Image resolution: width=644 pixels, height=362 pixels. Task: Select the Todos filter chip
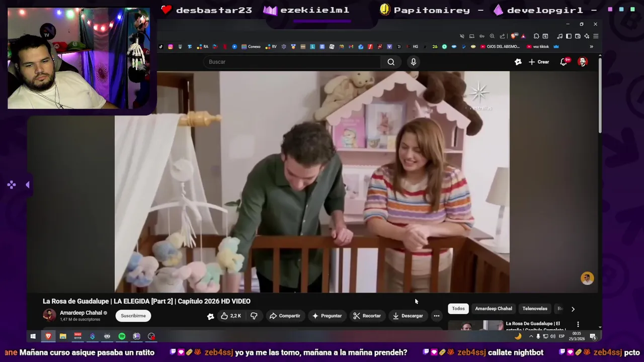click(458, 309)
